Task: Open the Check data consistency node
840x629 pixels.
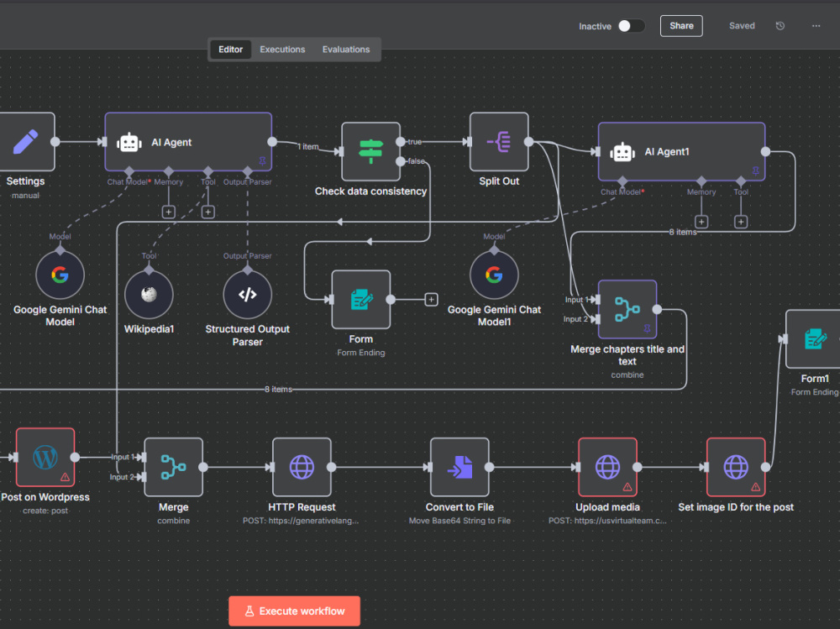Action: point(370,152)
